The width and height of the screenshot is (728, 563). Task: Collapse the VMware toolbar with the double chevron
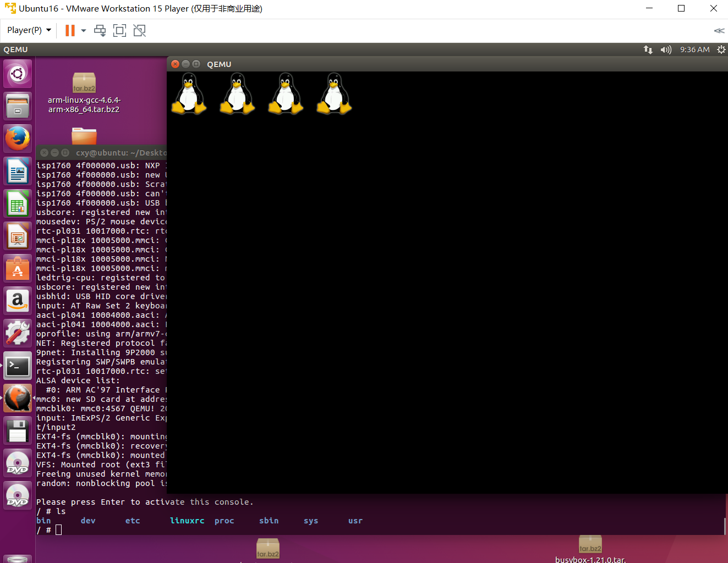719,31
